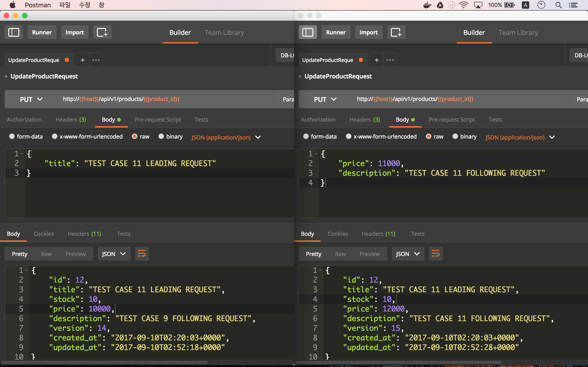Open tab options ellipsis in right window
This screenshot has width=588, height=367.
click(390, 60)
